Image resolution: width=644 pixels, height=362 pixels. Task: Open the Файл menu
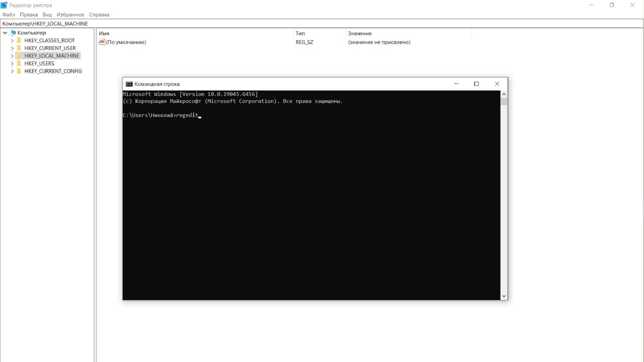pos(9,15)
